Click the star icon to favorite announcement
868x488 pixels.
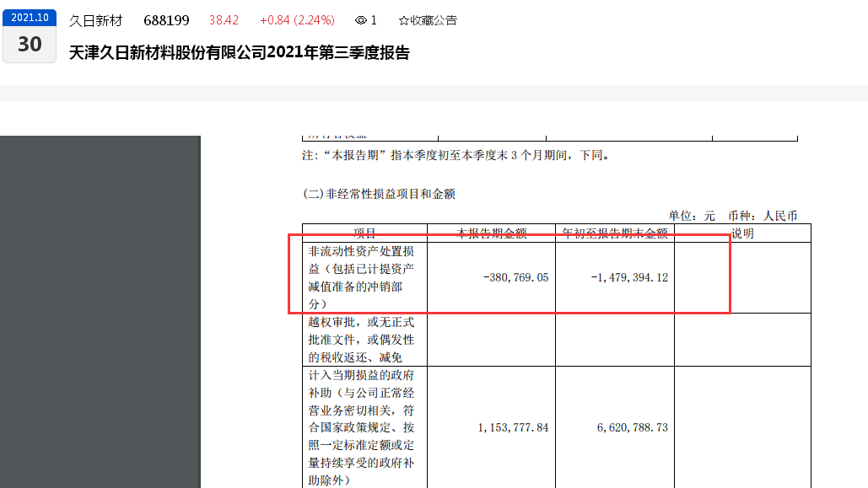403,20
